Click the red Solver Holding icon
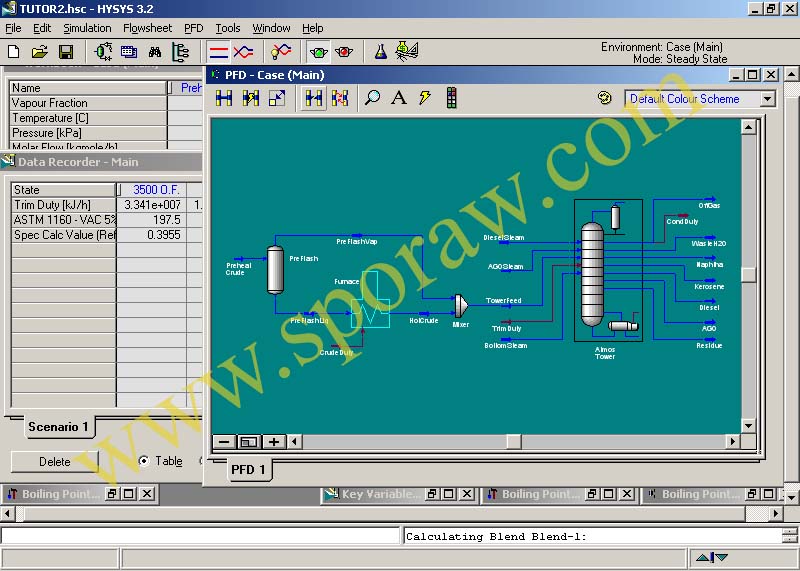Screen dimensions: 800x571 [345, 51]
